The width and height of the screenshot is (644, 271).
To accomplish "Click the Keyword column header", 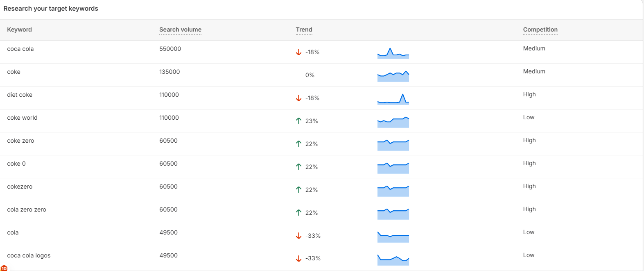I will (x=19, y=30).
